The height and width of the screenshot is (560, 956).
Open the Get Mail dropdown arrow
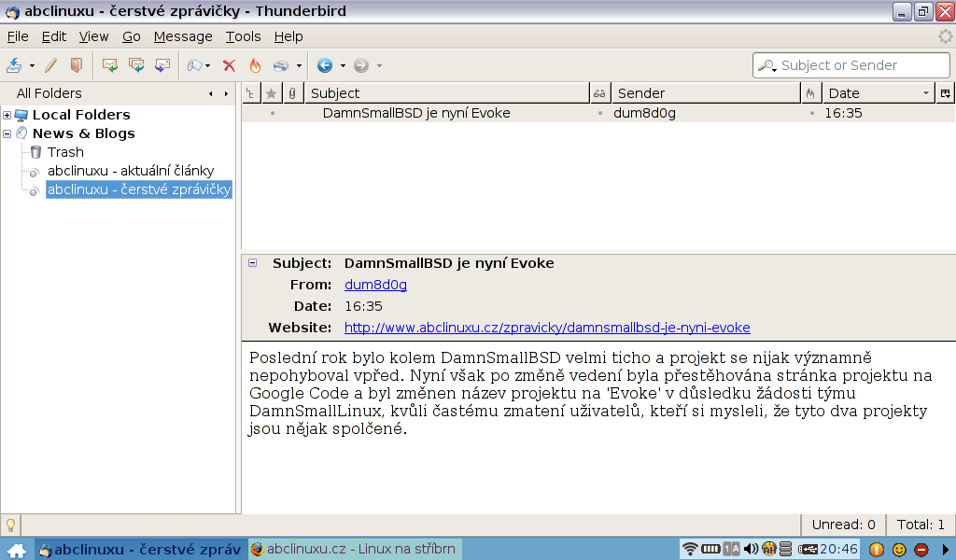(32, 66)
